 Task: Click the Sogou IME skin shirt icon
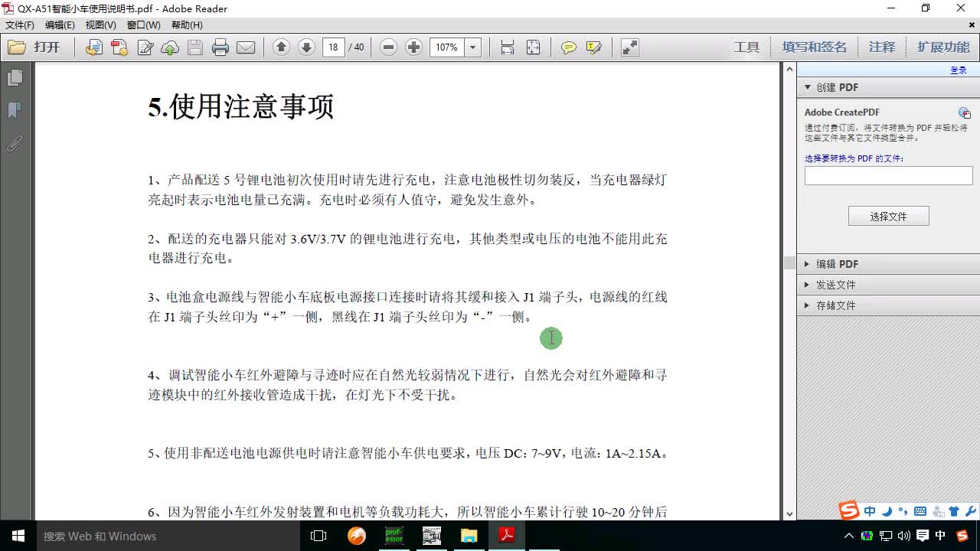[954, 511]
